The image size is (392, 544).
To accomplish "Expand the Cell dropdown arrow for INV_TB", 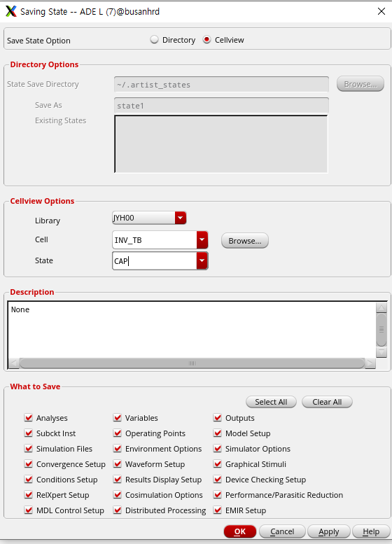I will pyautogui.click(x=202, y=239).
